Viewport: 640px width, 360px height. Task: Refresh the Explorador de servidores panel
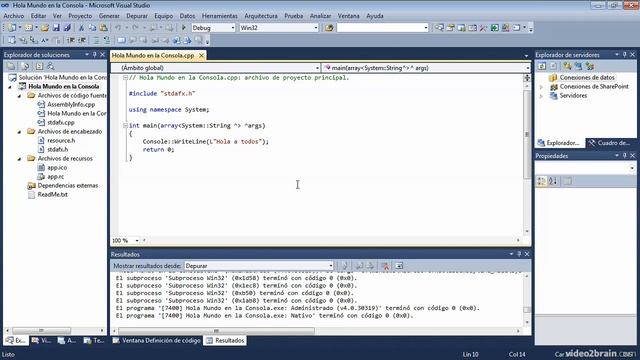point(542,66)
